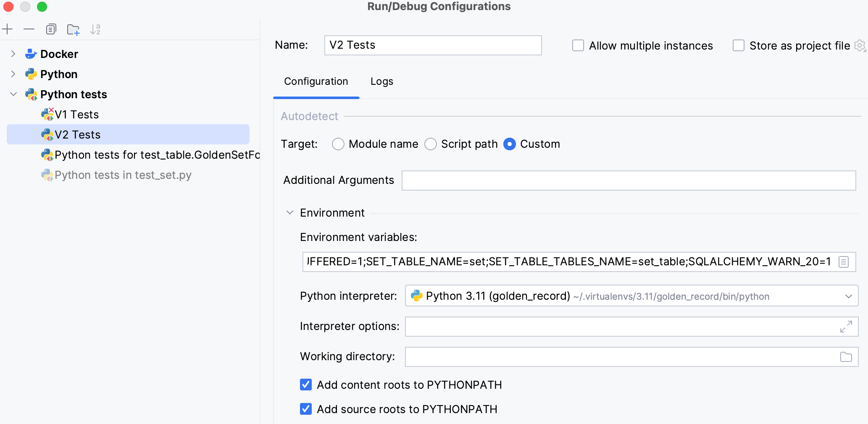Collapse the Environment section
The image size is (868, 424).
[289, 213]
